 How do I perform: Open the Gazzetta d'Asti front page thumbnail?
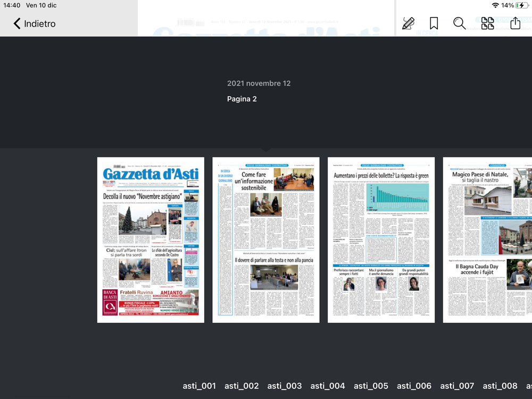pos(151,239)
